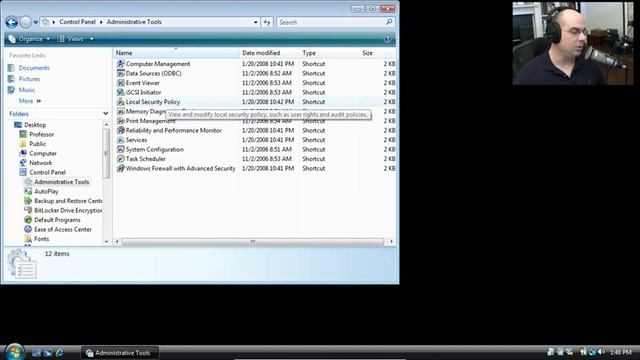Select Administrative Tools in folder tree
This screenshot has height=360, width=640.
pos(62,182)
